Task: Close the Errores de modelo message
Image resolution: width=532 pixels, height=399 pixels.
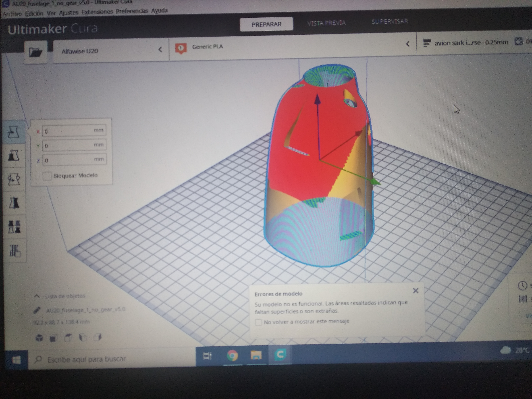Action: point(415,290)
